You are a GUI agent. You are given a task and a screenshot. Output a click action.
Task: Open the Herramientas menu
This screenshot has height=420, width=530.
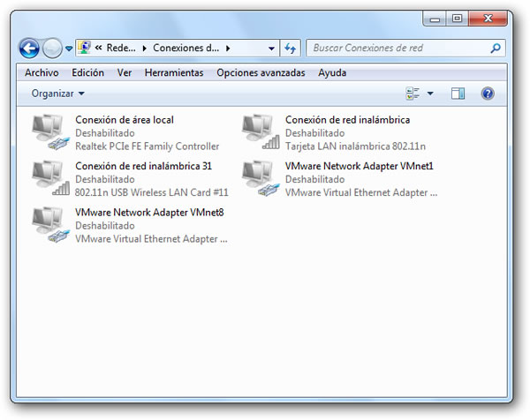tap(174, 72)
